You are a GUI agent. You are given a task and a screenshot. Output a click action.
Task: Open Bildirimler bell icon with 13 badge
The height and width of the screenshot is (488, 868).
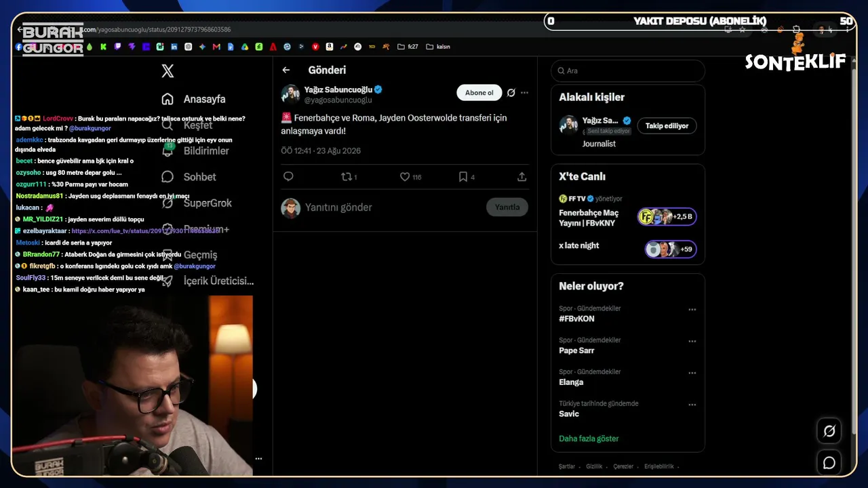coord(168,150)
